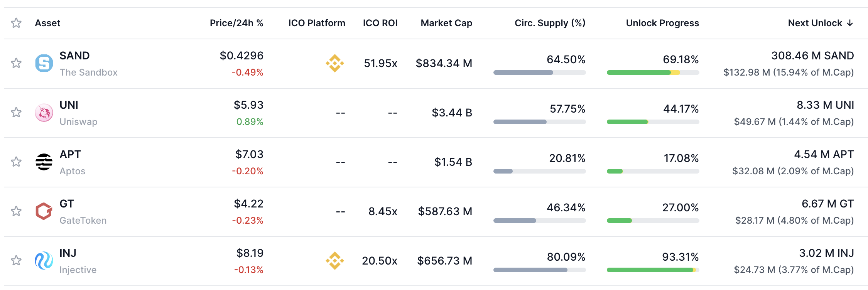868x290 pixels.
Task: Click the GateToken logo icon
Action: click(x=44, y=211)
